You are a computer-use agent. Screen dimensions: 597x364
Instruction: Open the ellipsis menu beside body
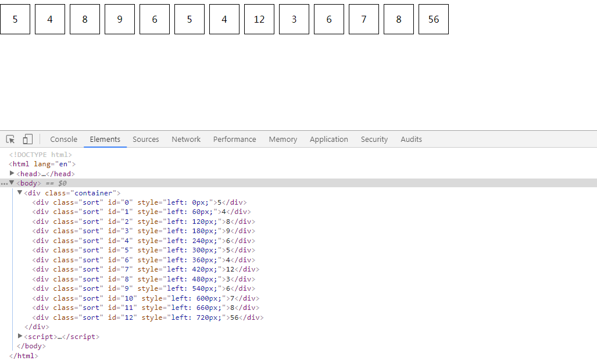point(4,184)
